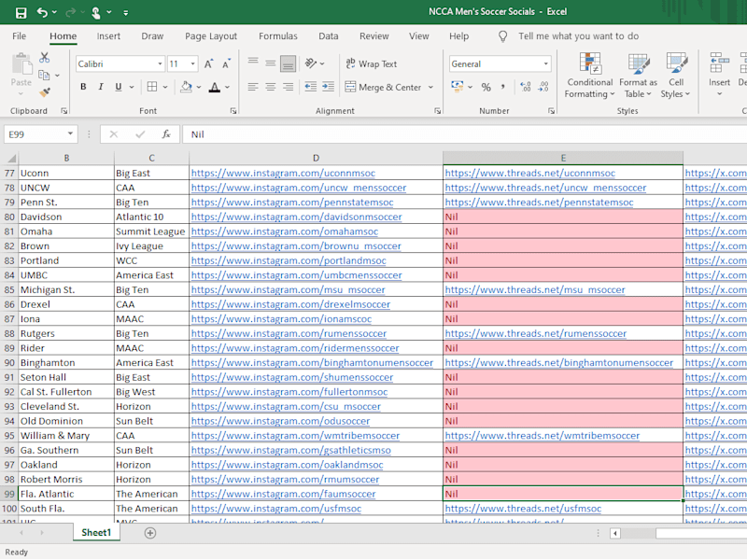
Task: Apply the Fill Color paint bucket
Action: pos(186,87)
